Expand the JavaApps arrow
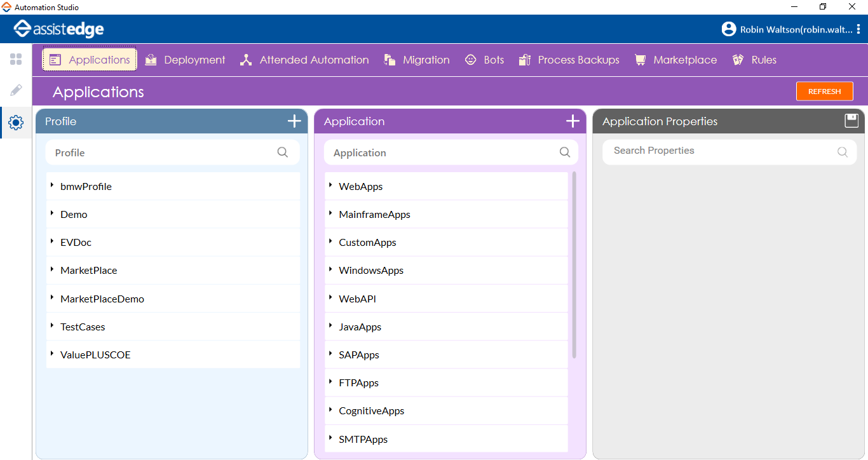The height and width of the screenshot is (460, 868). pos(330,325)
